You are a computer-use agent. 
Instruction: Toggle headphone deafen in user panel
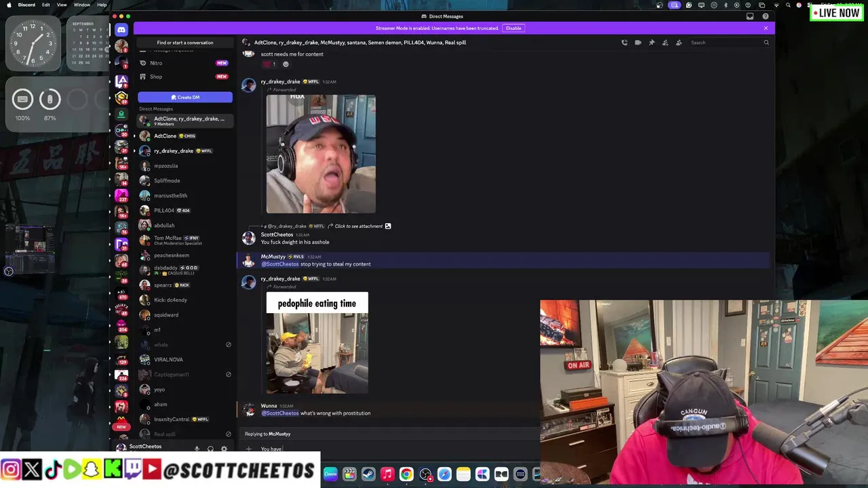[x=210, y=449]
